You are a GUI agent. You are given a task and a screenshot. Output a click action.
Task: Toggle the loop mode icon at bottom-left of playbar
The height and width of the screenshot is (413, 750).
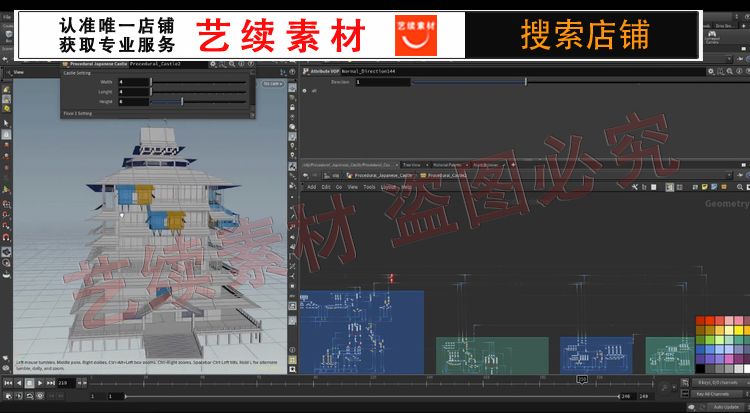click(x=30, y=396)
